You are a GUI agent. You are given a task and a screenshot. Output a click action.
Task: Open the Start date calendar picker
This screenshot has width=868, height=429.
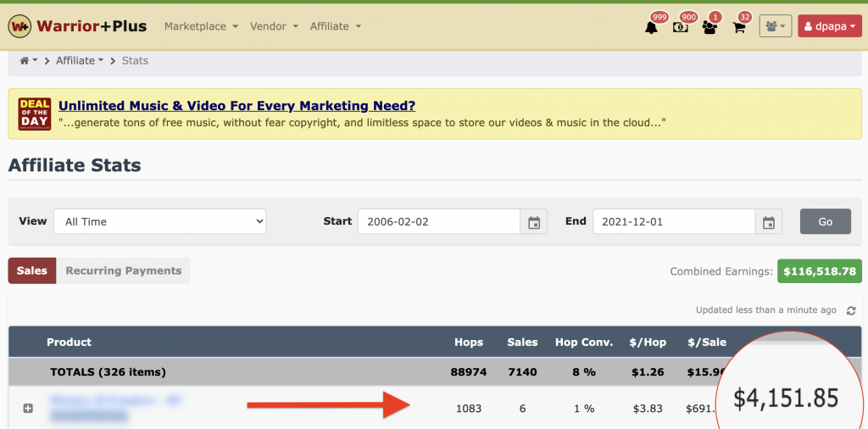(x=534, y=222)
